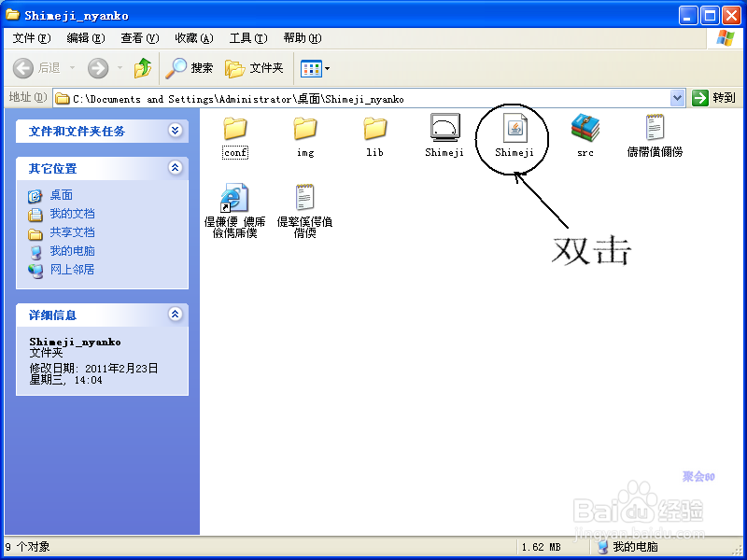Open the 收藏(A) menu
The image size is (747, 560).
(x=194, y=38)
